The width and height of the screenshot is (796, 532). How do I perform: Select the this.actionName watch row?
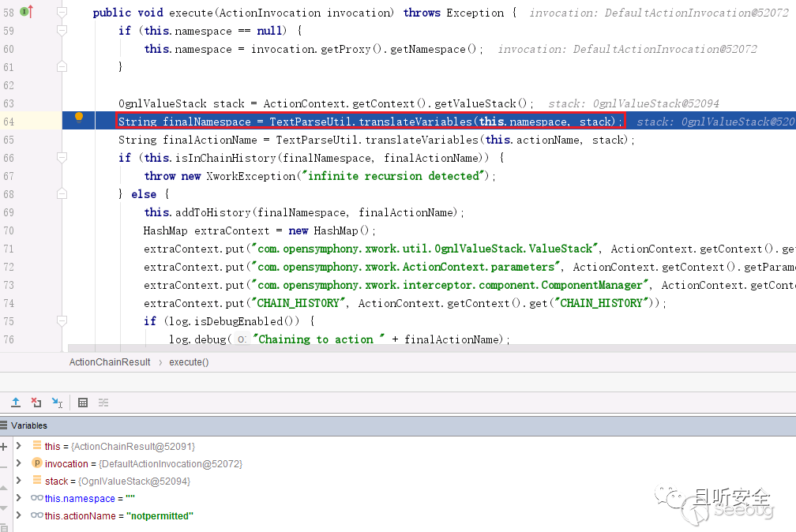tap(118, 516)
